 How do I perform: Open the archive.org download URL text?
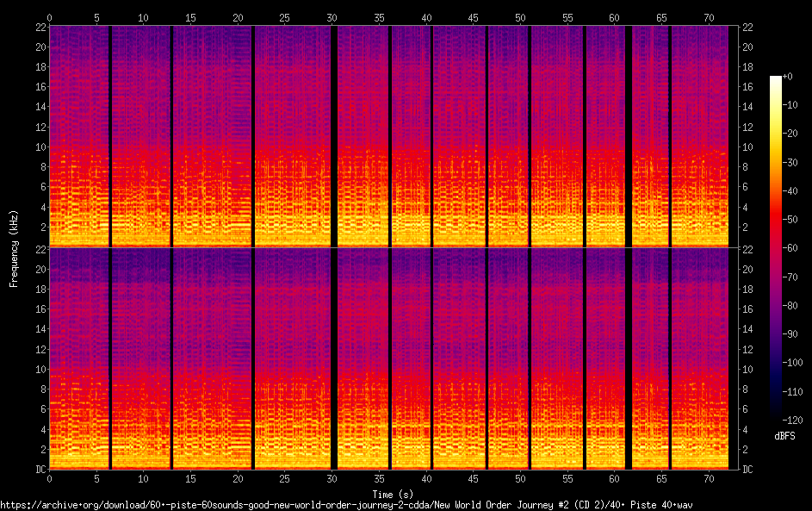[x=346, y=505]
